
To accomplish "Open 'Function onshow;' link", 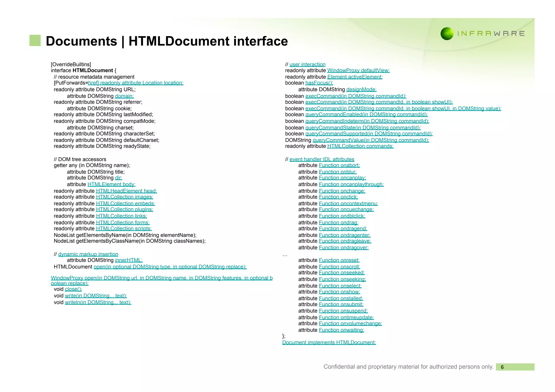I will click(340, 292).
